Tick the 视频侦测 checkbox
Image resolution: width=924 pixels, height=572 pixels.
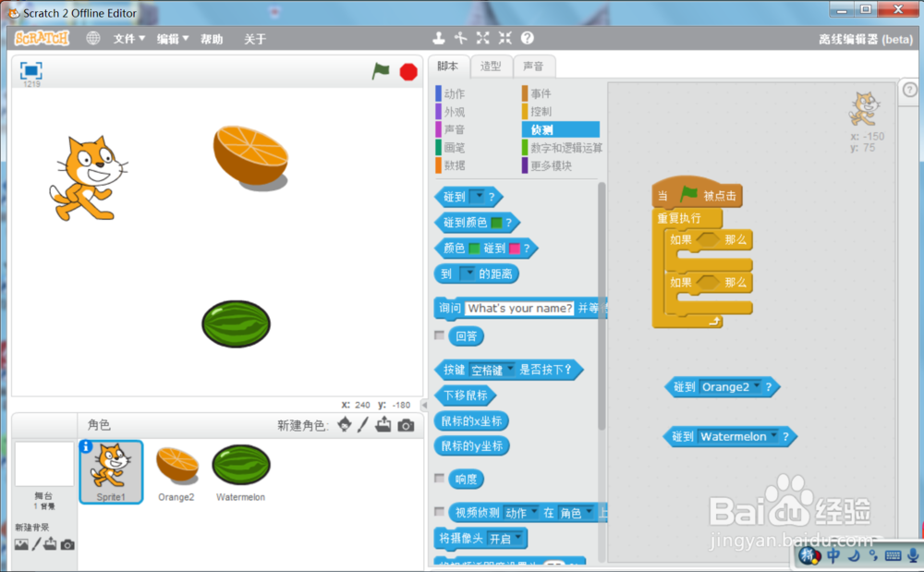439,511
